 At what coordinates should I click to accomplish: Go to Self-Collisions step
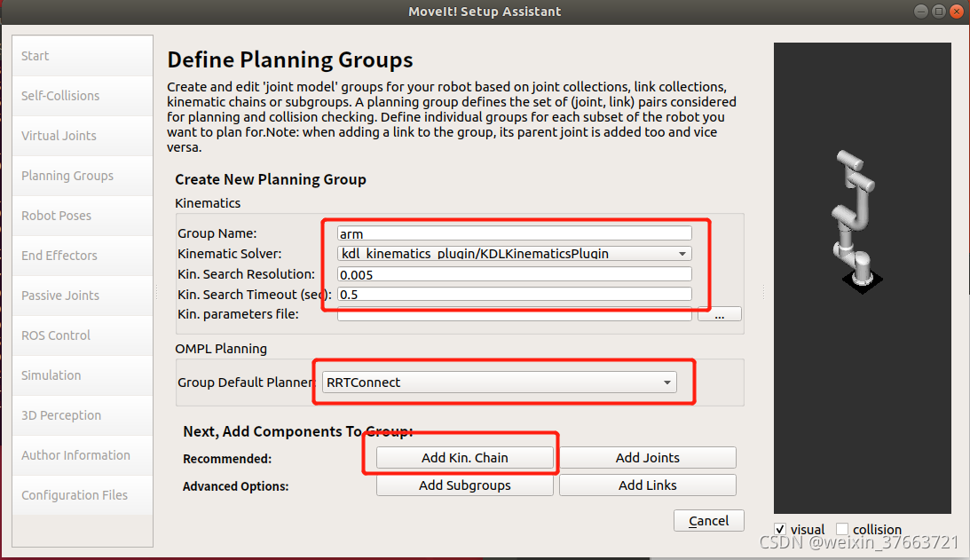83,96
